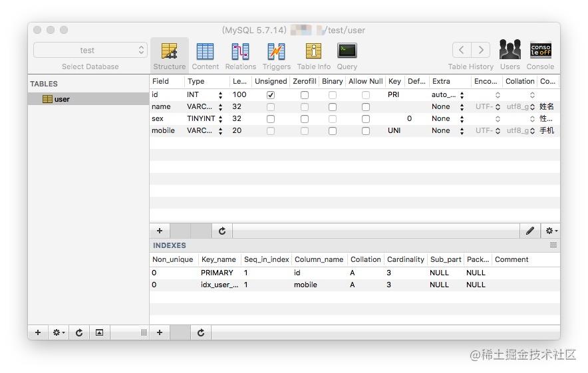The image size is (588, 373).
Task: Check Zerofill for the sex field
Action: pyautogui.click(x=305, y=119)
